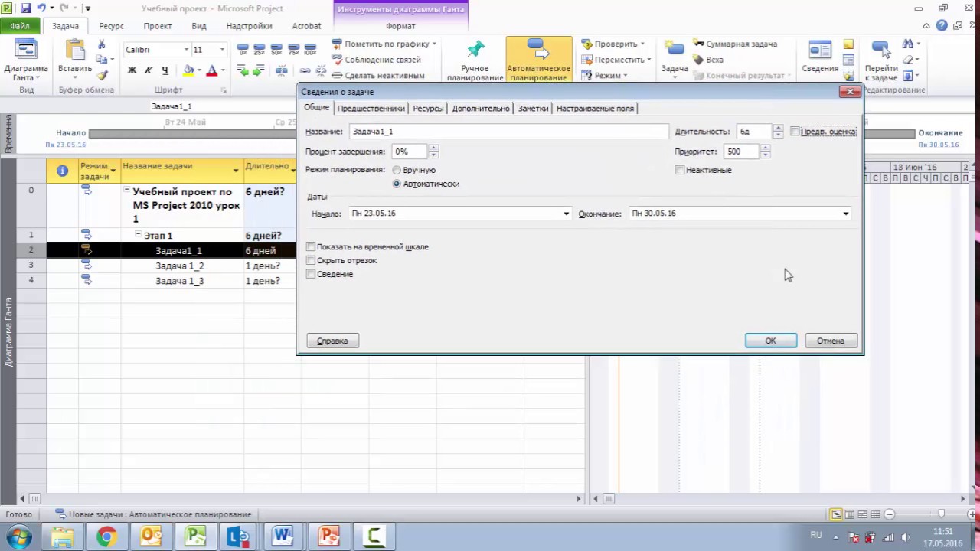
Task: Collapse the Этап 1 summary row
Action: [139, 235]
